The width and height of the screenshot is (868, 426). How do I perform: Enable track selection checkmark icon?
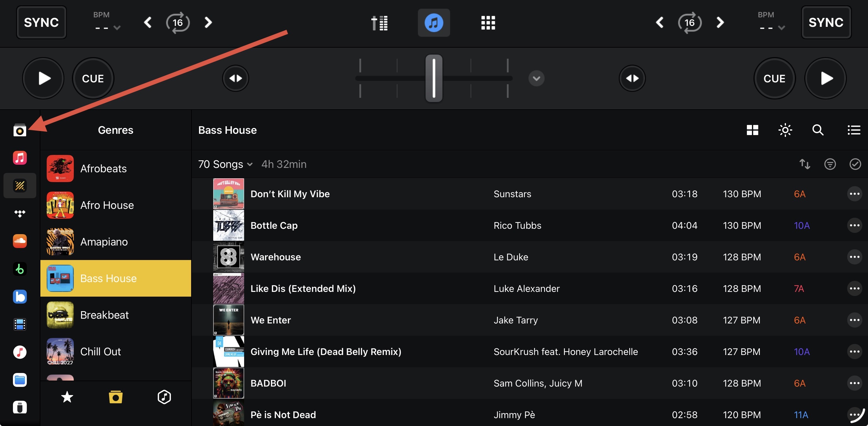click(855, 164)
